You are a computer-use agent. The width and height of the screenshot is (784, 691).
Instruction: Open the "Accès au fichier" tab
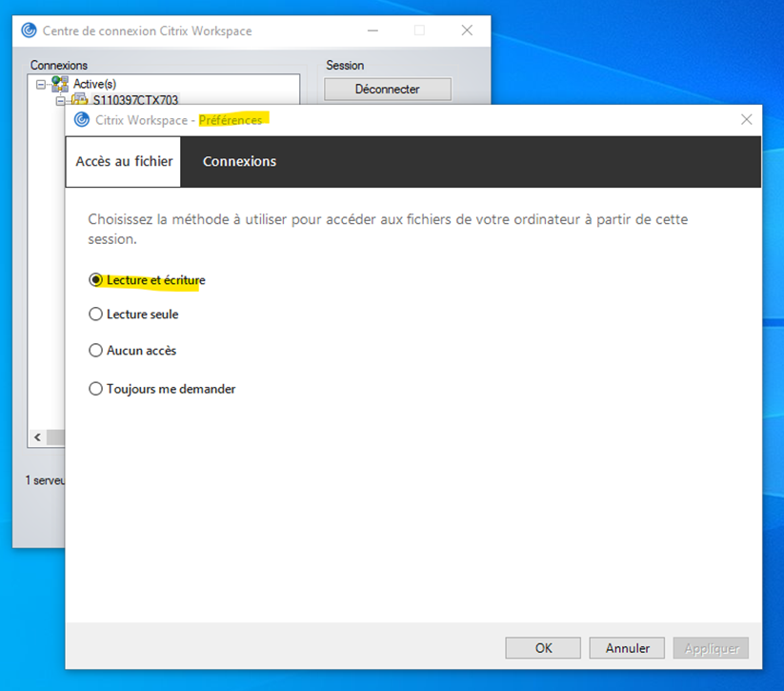(124, 161)
